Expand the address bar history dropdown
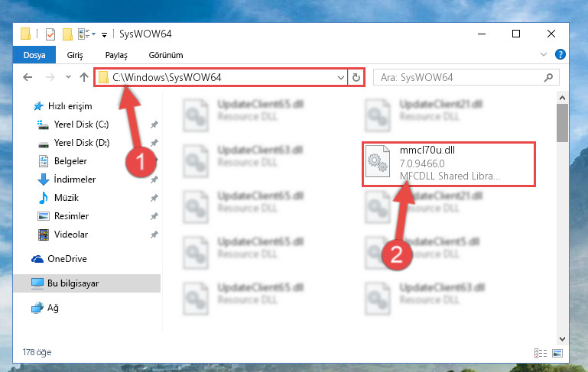 pos(340,78)
